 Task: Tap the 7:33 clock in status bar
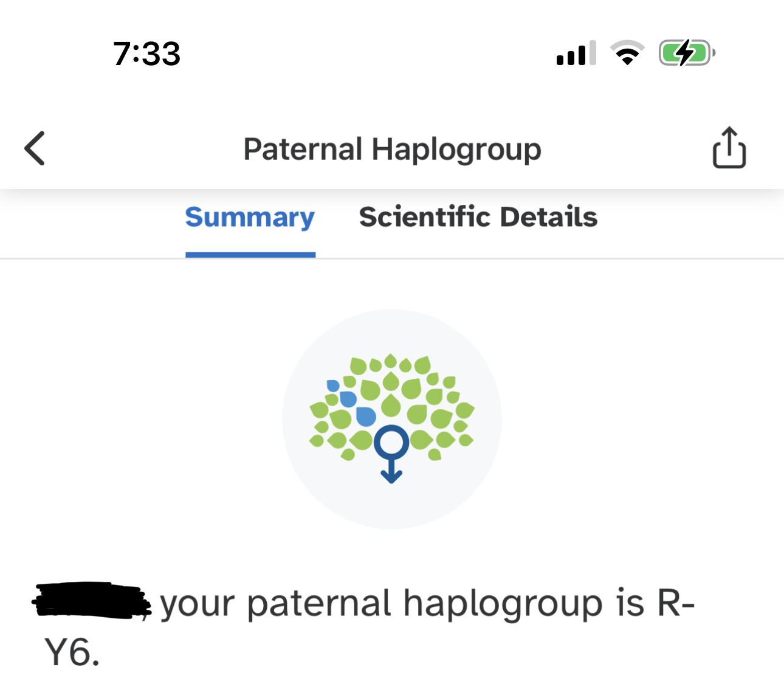tap(146, 54)
